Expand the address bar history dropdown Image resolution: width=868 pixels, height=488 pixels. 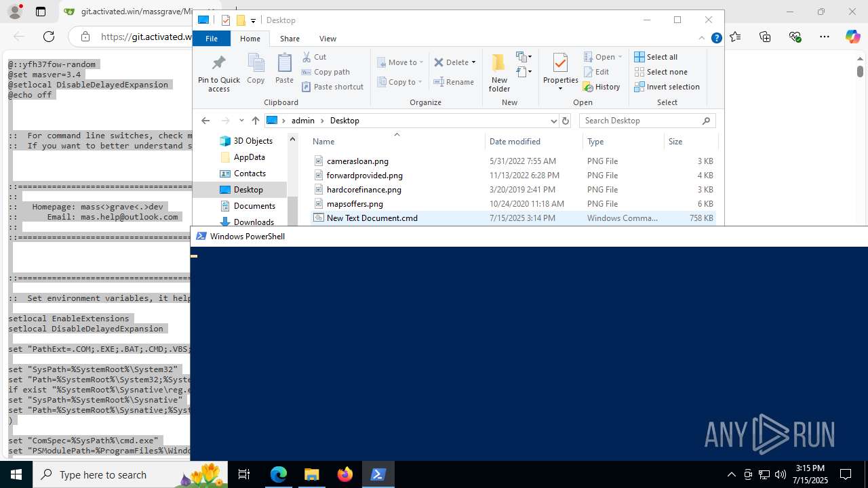[553, 121]
